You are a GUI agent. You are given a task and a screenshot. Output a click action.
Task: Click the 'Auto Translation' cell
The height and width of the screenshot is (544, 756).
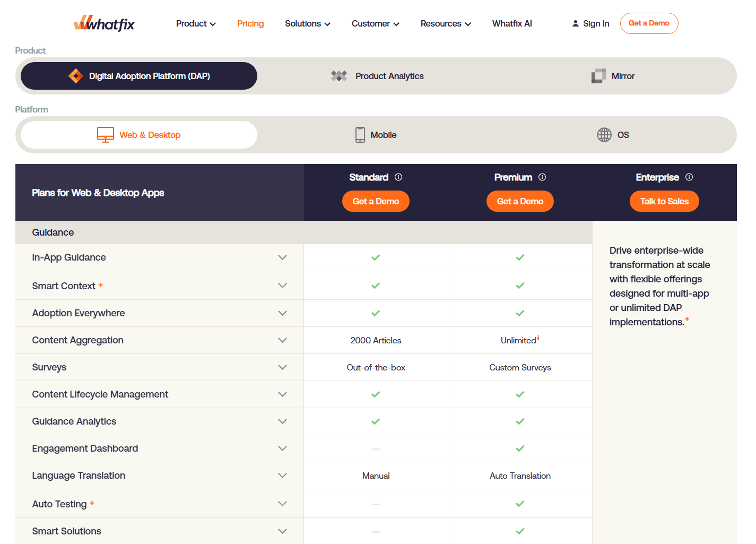click(x=520, y=476)
